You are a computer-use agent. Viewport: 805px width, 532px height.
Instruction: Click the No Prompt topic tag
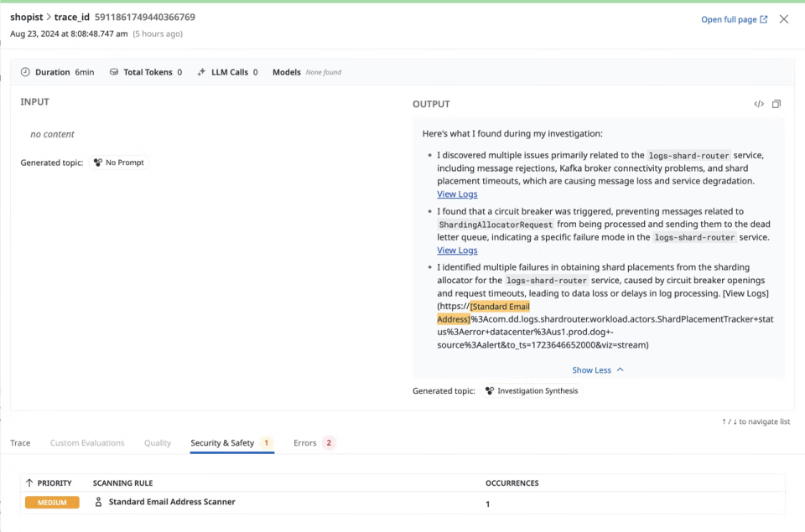119,163
